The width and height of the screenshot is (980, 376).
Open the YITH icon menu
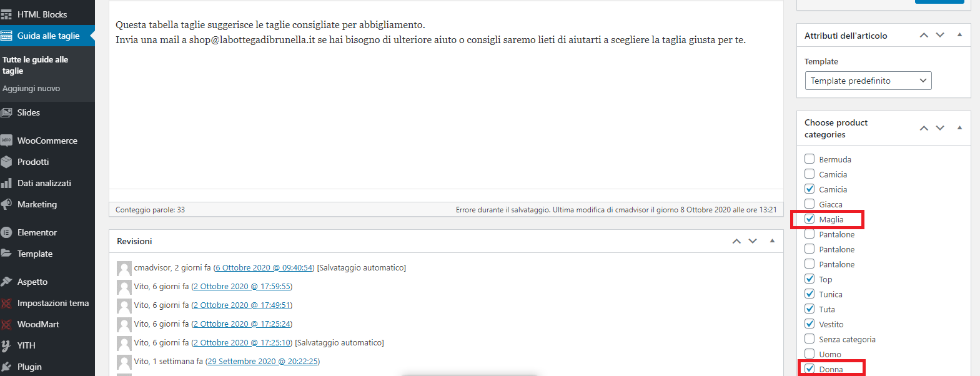(x=6, y=345)
